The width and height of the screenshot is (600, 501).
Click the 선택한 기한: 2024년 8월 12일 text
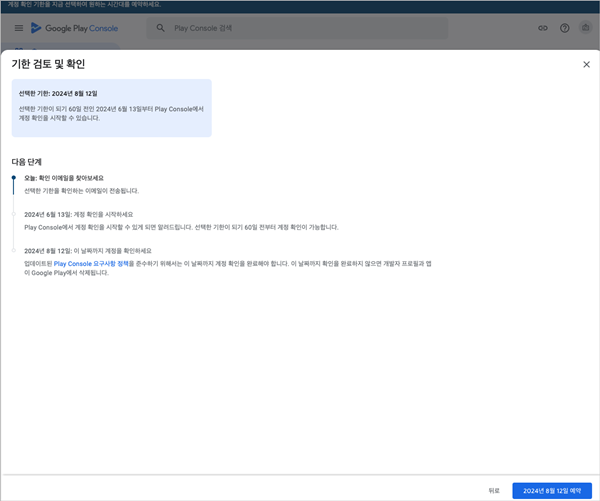(x=58, y=93)
